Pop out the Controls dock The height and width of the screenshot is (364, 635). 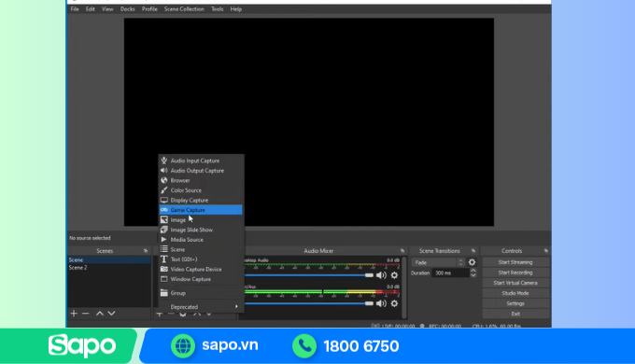coord(546,251)
